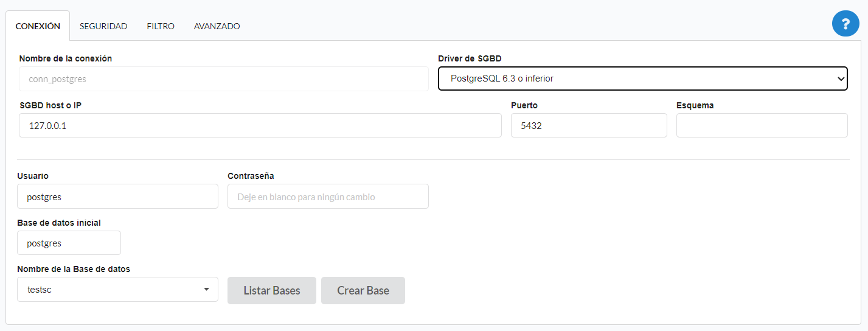Click the 'Driver de SGBD' label
The height and width of the screenshot is (331, 868).
point(470,58)
